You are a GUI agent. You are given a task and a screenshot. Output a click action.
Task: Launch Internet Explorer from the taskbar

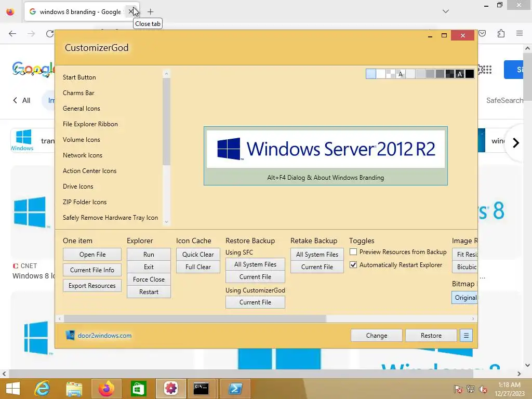43,389
